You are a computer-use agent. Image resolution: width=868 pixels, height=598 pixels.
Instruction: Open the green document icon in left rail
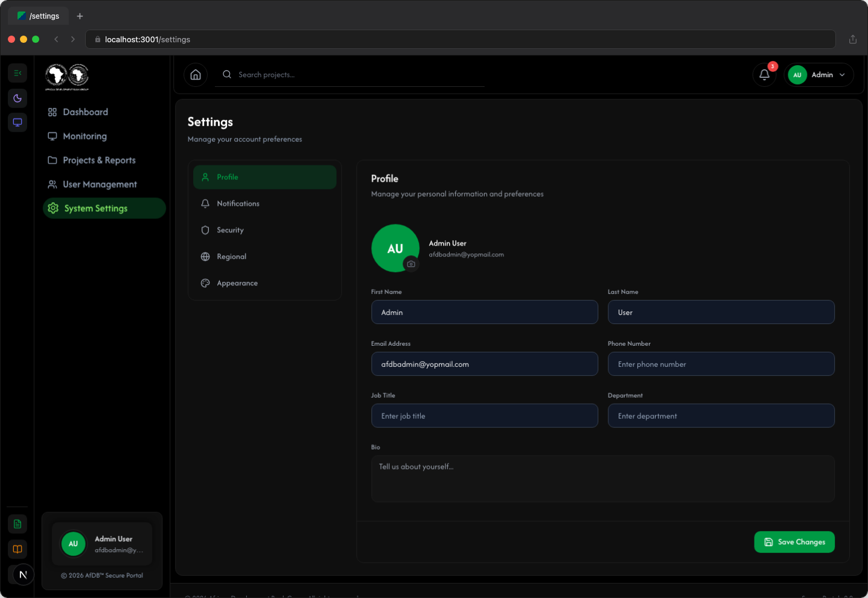[18, 524]
